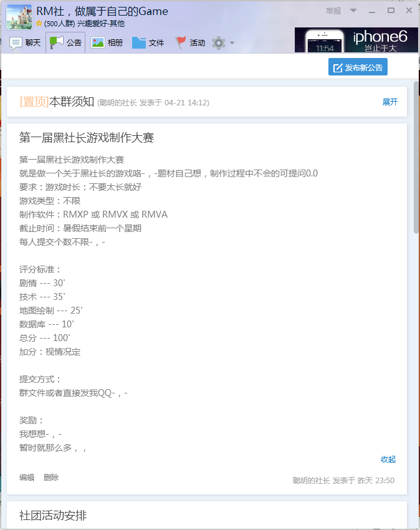This screenshot has height=530, width=420.
Task: Collapse the announcement with 收起
Action: click(x=388, y=459)
